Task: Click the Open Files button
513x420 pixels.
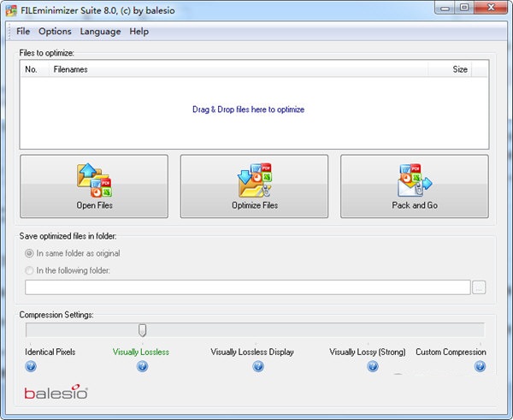Action: [94, 186]
